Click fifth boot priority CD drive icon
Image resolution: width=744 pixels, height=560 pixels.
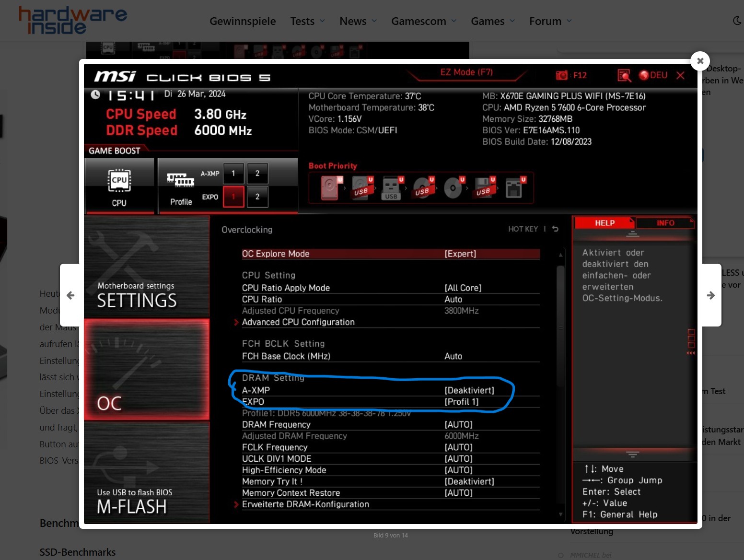click(453, 188)
